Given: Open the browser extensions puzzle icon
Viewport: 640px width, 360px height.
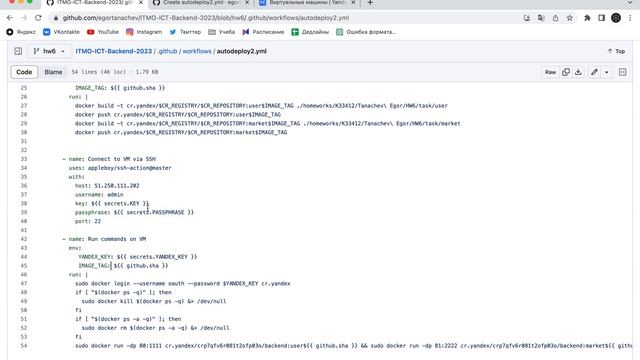Looking at the screenshot, I should point(587,18).
